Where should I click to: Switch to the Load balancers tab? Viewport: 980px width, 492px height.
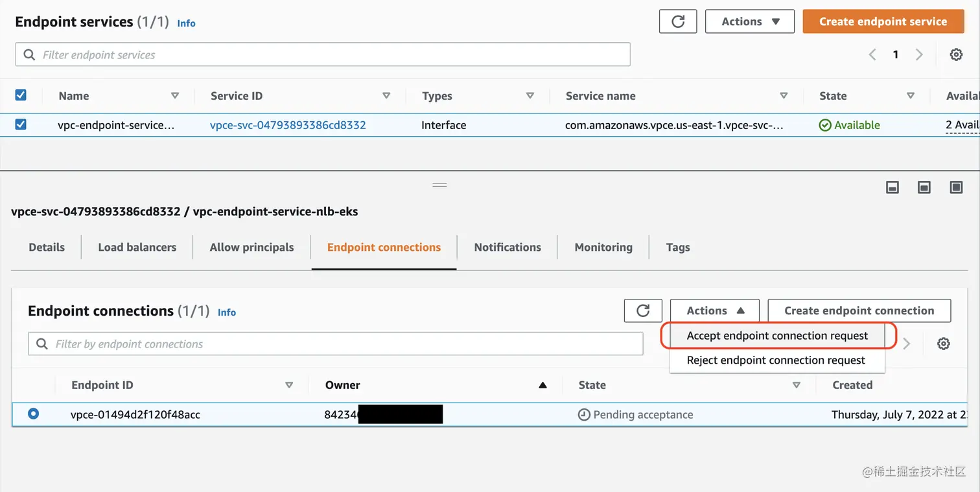(137, 247)
